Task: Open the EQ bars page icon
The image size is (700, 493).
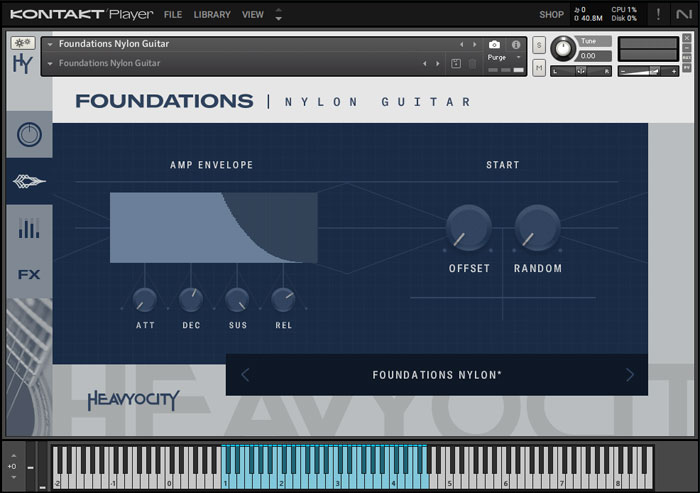Action: click(29, 228)
